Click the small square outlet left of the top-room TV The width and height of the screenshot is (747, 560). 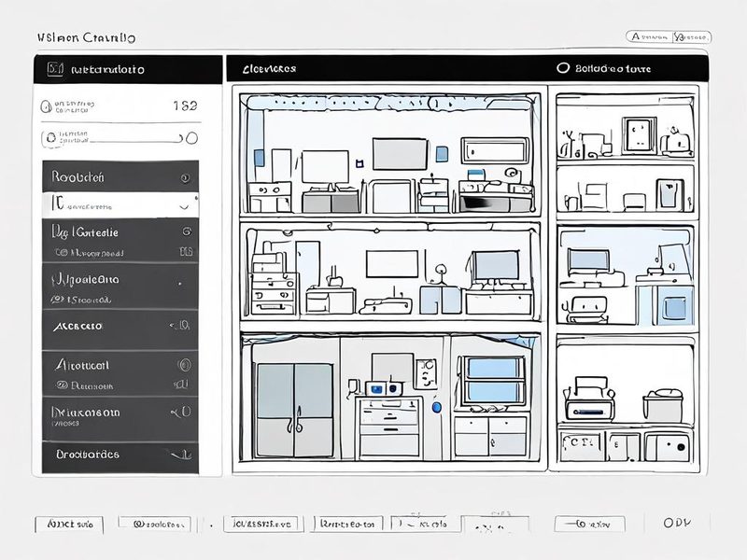click(x=360, y=164)
